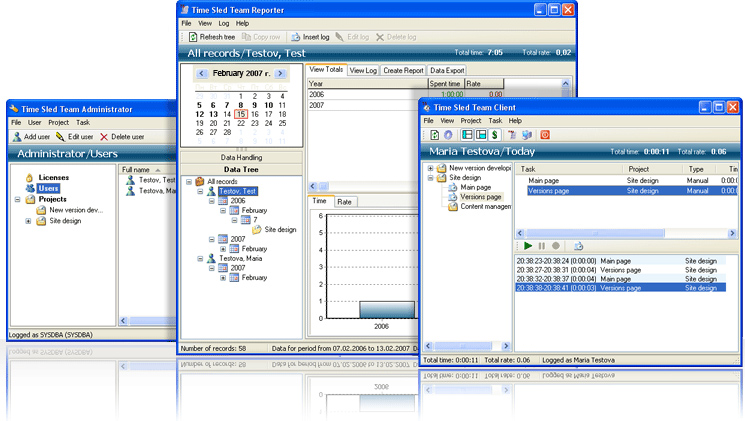The height and width of the screenshot is (421, 745).
Task: Open User menu in Team Administrator
Action: click(34, 123)
